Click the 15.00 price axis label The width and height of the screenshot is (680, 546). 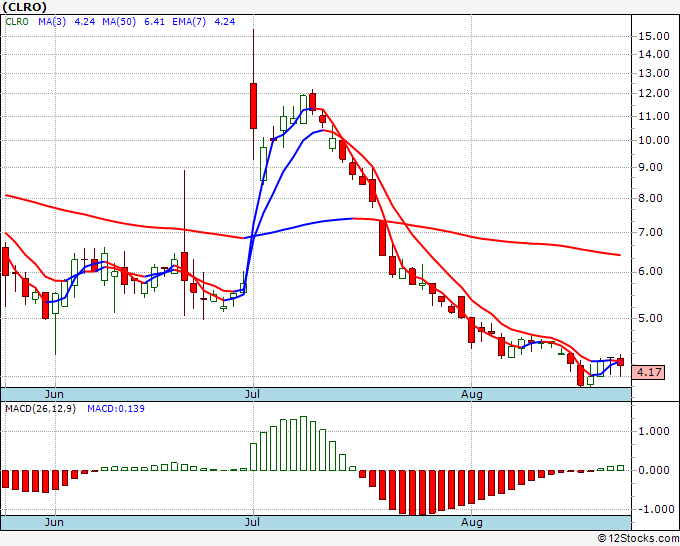(654, 36)
